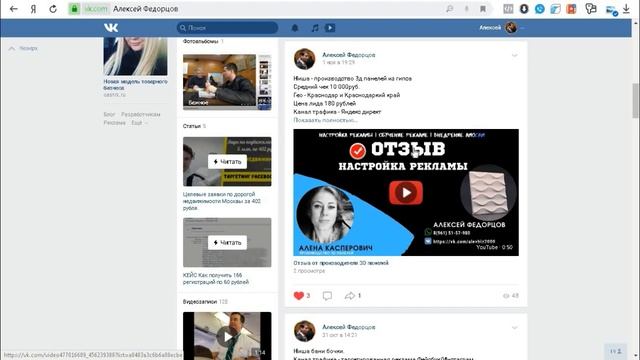Click the picture with blue checkmark extension
This screenshot has width=640, height=360.
[611, 10]
